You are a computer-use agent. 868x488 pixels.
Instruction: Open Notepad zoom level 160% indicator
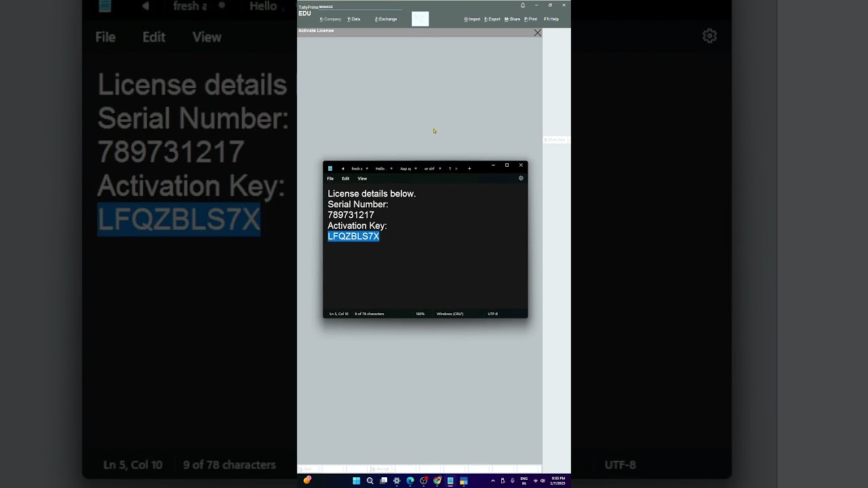click(420, 314)
